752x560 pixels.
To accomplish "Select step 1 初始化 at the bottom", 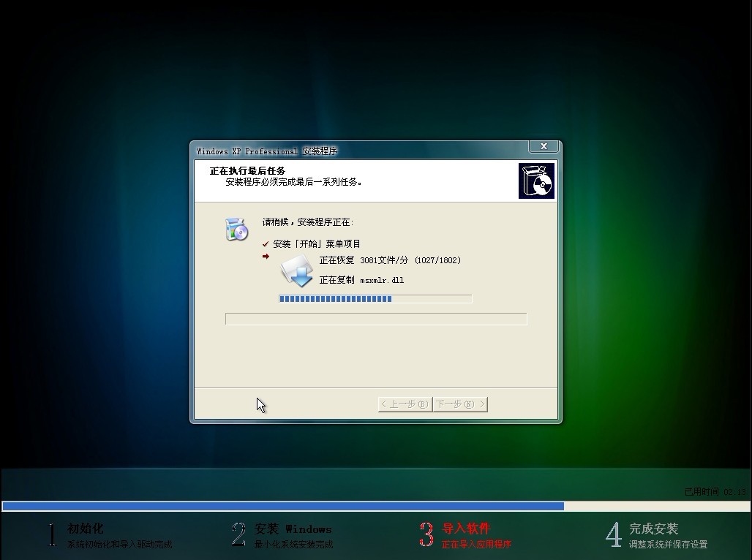I will pyautogui.click(x=110, y=535).
